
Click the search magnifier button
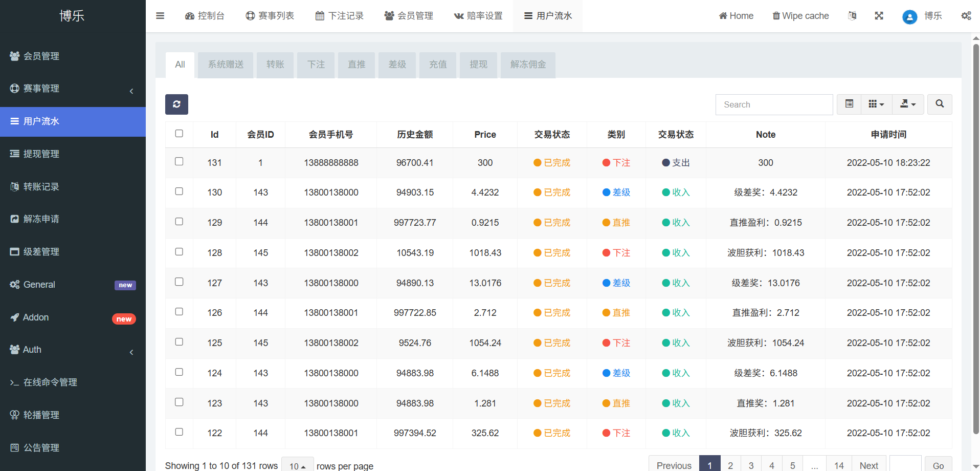click(x=940, y=104)
